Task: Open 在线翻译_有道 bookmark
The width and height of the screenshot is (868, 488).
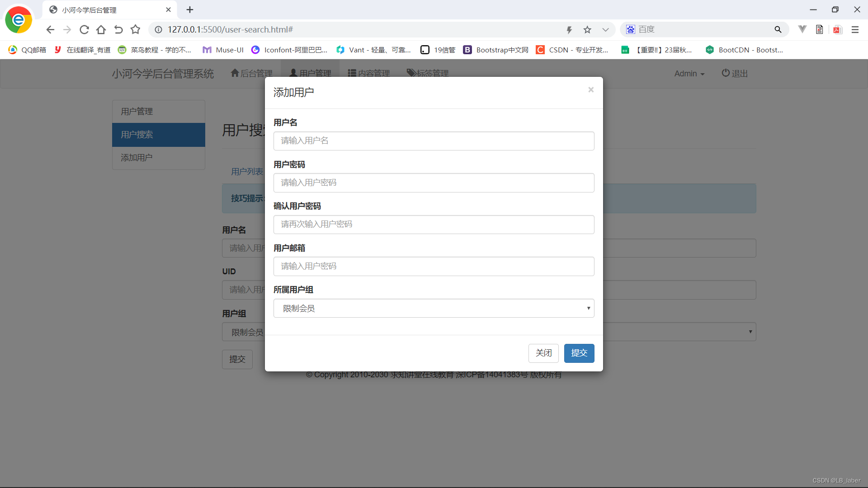Action: (82, 50)
